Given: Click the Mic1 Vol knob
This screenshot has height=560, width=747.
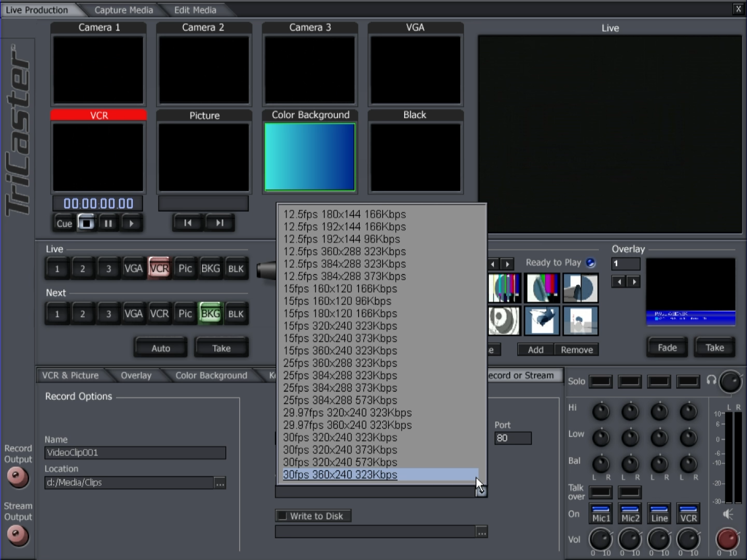Looking at the screenshot, I should point(601,539).
